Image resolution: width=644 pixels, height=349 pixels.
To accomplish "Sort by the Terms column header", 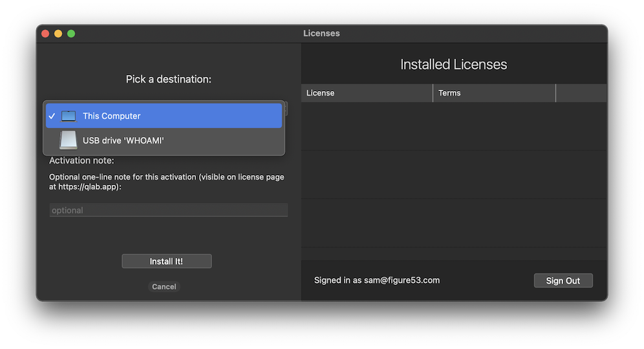I will coord(494,93).
